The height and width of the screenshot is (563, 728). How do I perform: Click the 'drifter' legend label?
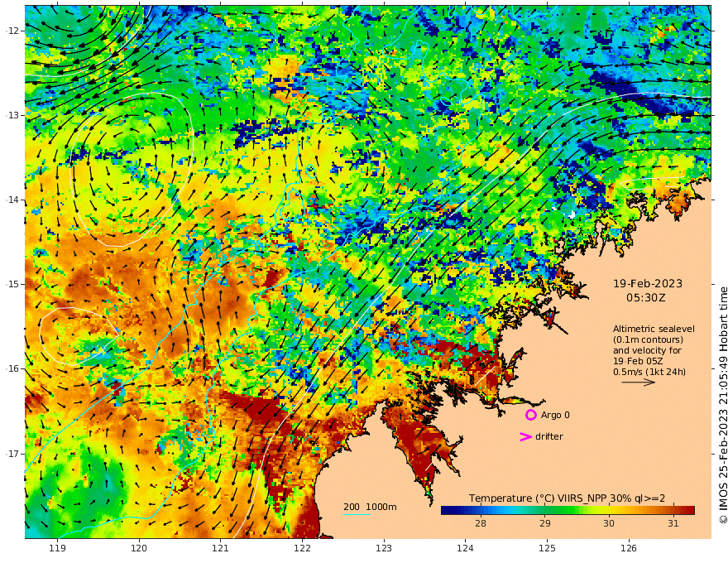549,436
